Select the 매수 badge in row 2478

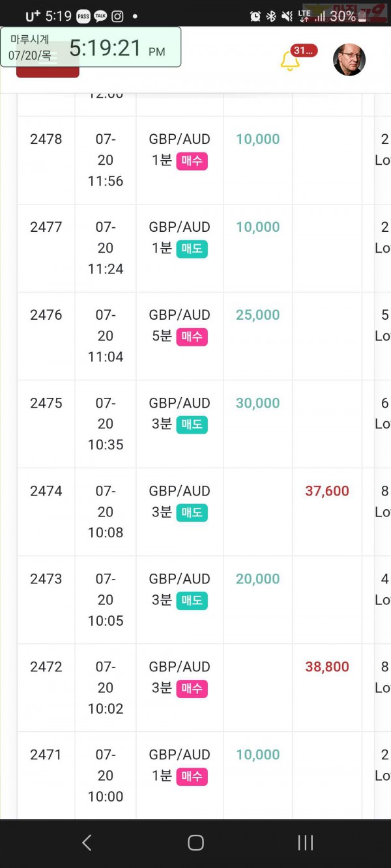coord(192,161)
